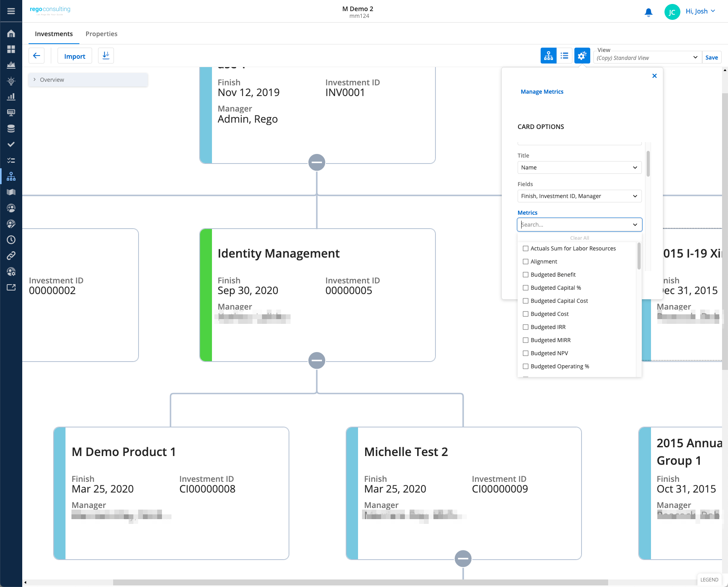The image size is (728, 587).
Task: Open the bar chart icon in sidebar
Action: point(11,97)
